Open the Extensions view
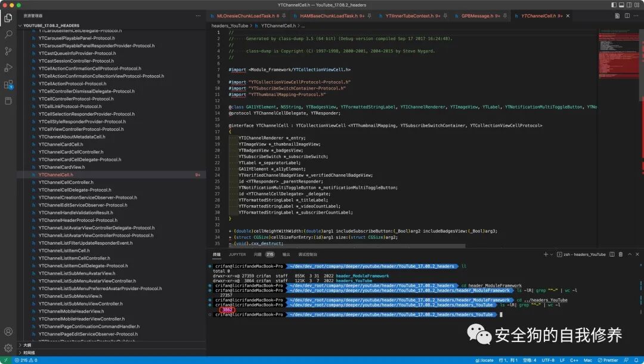 pyautogui.click(x=8, y=84)
